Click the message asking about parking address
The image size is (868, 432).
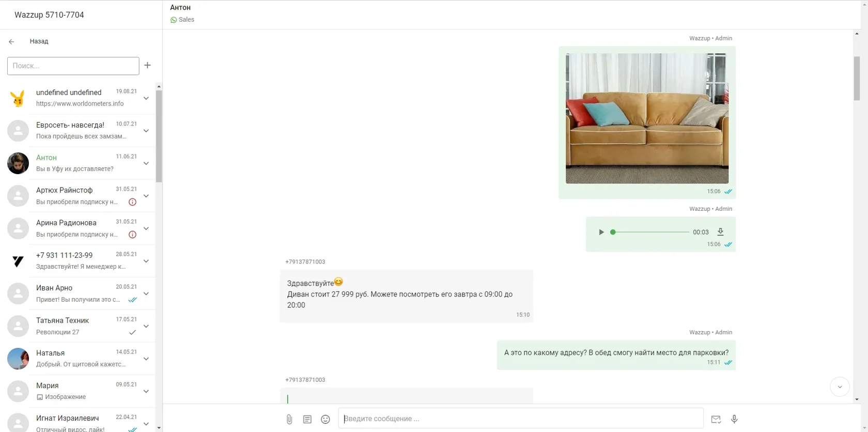(616, 355)
